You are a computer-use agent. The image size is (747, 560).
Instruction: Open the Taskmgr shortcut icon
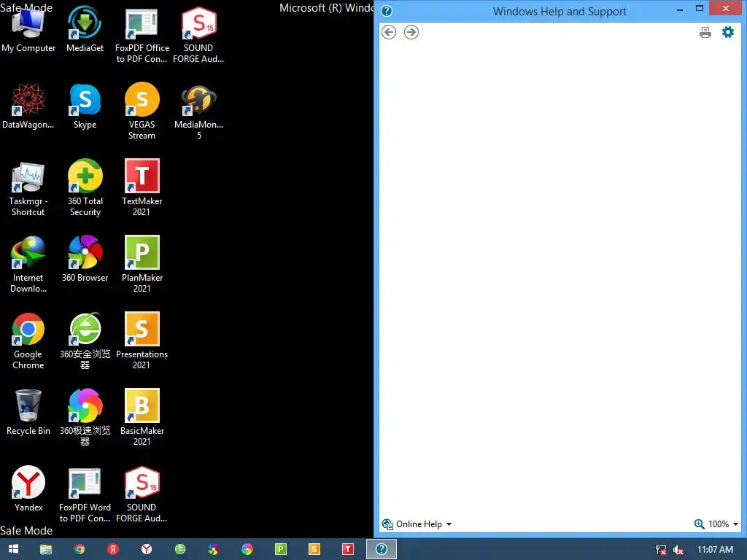click(x=28, y=189)
